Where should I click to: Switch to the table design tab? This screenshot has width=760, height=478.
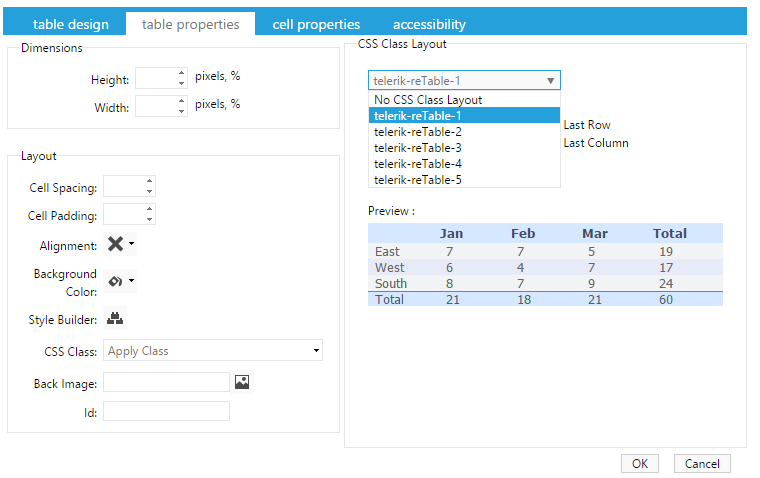[71, 24]
